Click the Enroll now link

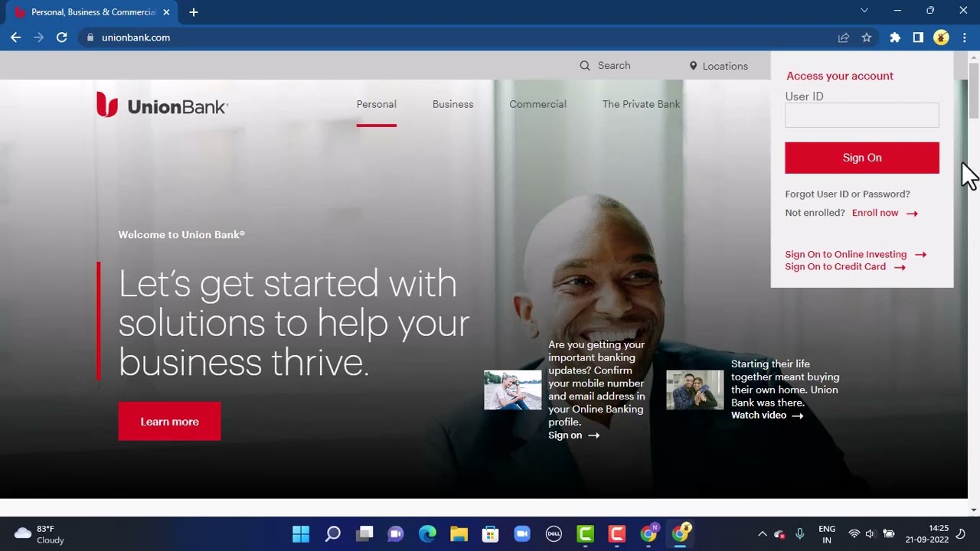[884, 214]
